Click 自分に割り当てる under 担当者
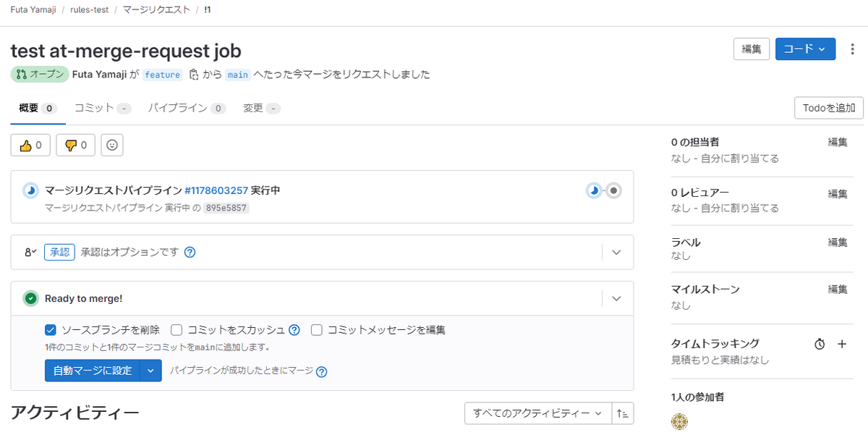 pyautogui.click(x=739, y=159)
